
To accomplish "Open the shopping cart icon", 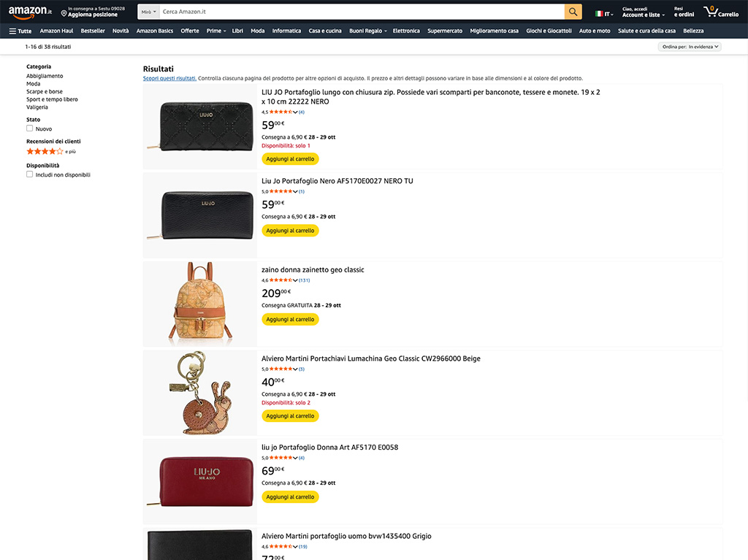I will tap(710, 12).
